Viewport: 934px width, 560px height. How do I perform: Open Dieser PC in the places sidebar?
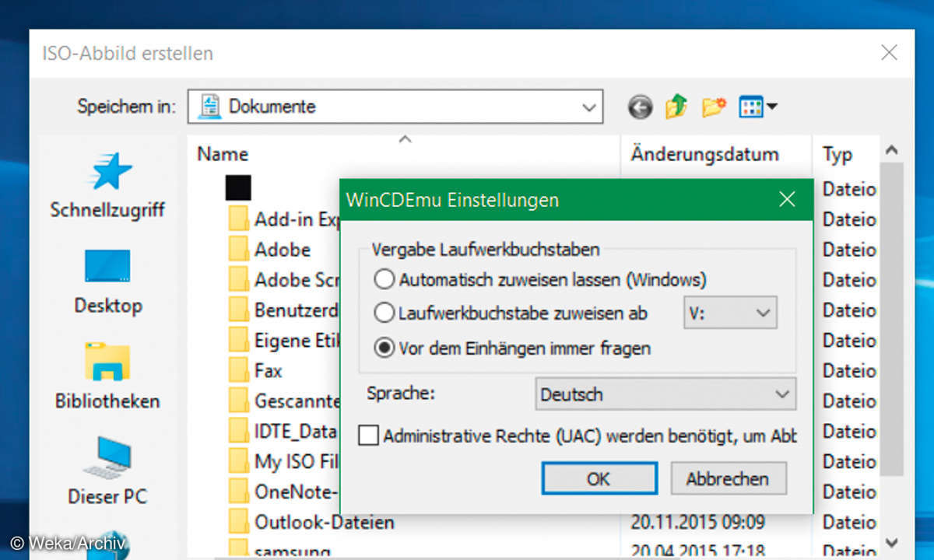coord(107,471)
